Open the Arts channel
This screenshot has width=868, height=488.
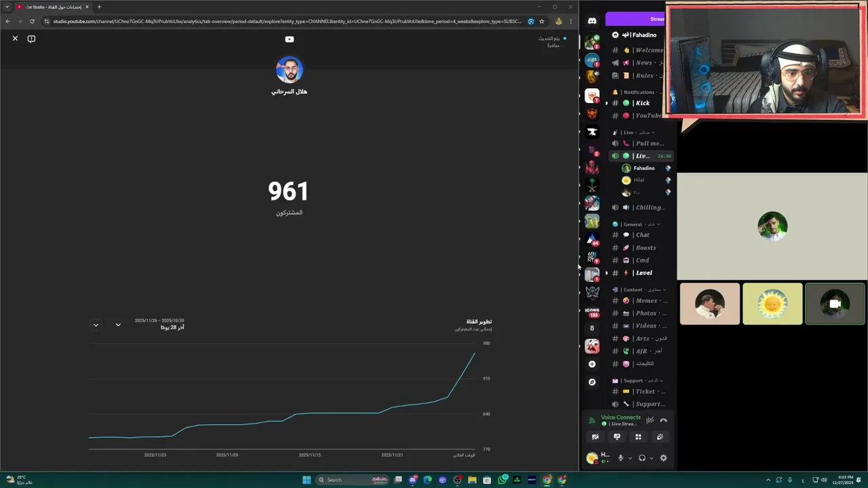tap(641, 339)
